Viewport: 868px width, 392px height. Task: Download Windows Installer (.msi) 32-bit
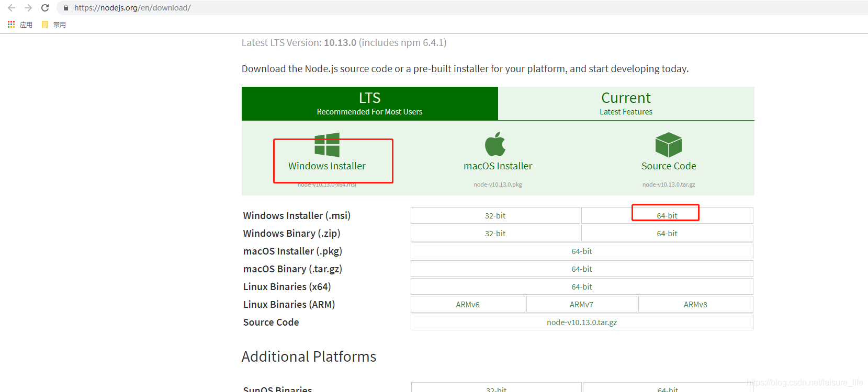click(x=495, y=215)
